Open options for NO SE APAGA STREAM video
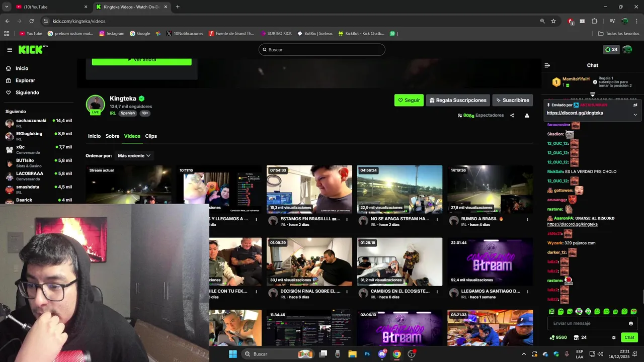Image resolution: width=644 pixels, height=362 pixels. point(437,219)
